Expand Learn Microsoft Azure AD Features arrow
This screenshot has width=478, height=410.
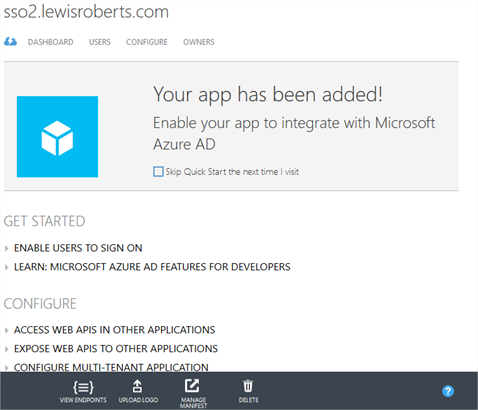6,267
